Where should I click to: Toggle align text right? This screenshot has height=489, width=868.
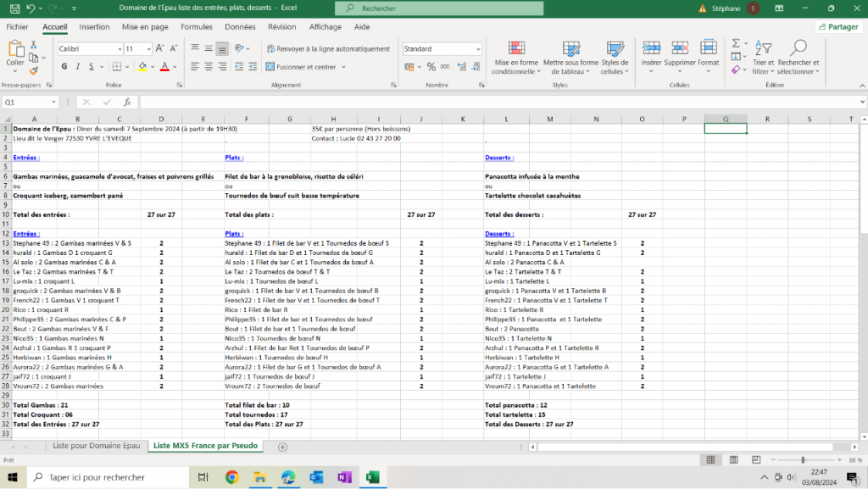222,66
